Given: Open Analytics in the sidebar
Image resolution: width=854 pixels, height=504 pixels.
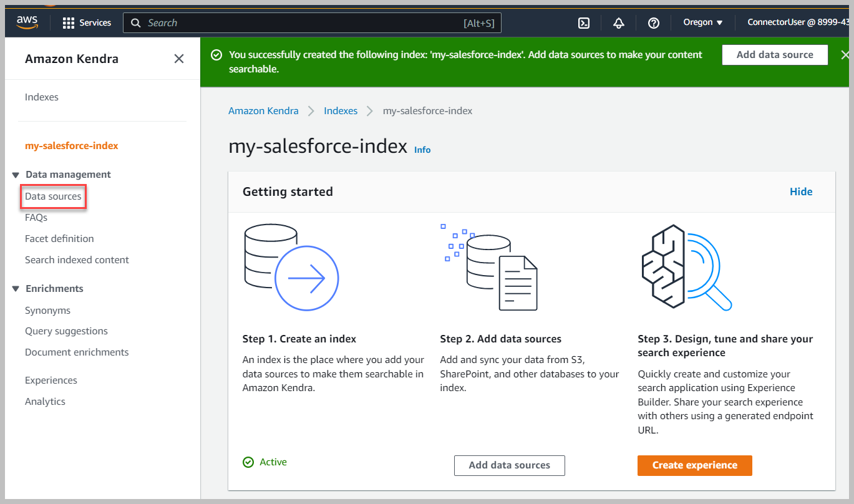Looking at the screenshot, I should point(45,402).
